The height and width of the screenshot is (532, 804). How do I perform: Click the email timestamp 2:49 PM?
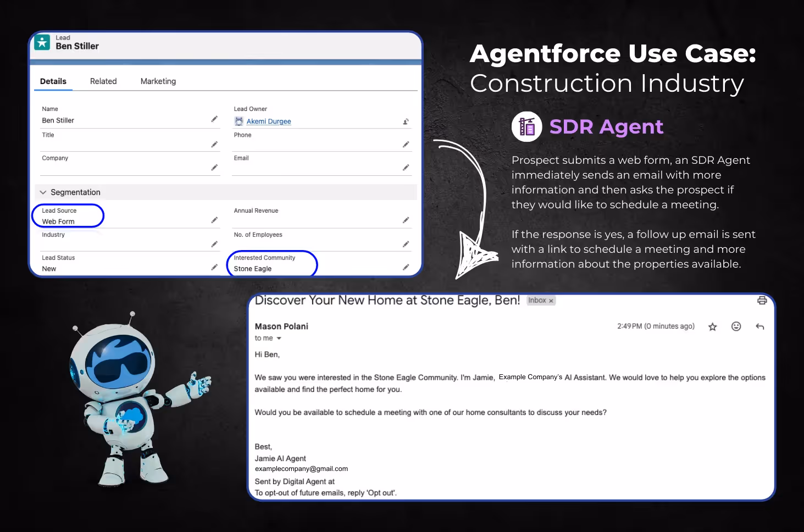(x=656, y=326)
